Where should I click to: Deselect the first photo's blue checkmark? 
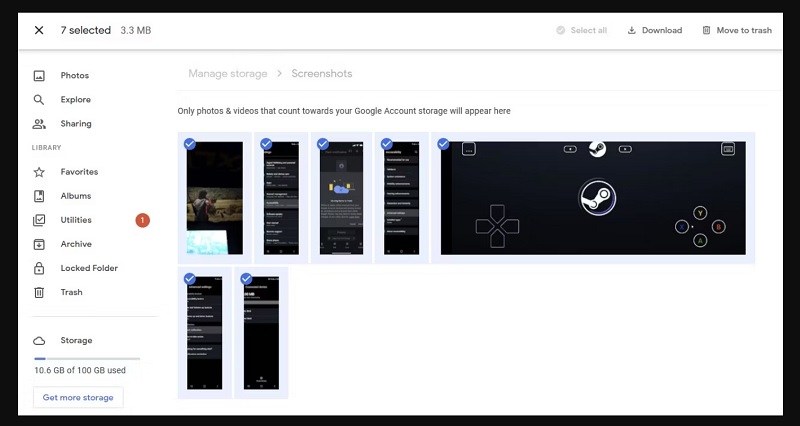[190, 144]
